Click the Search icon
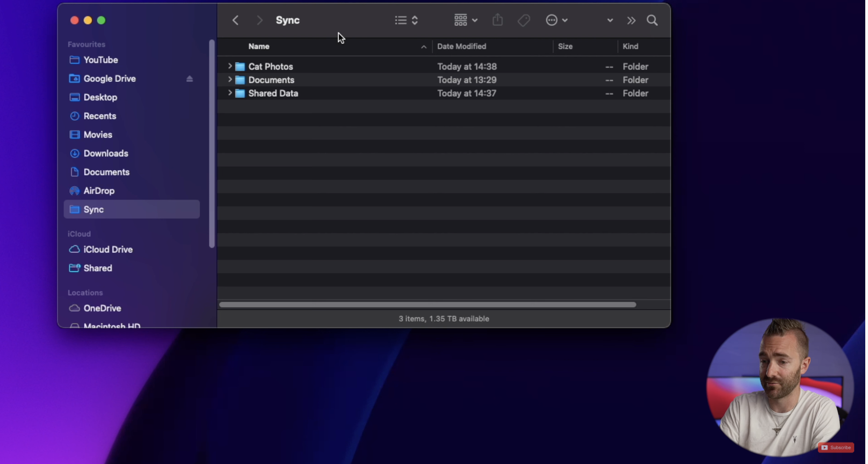Viewport: 868px width, 464px height. click(652, 20)
